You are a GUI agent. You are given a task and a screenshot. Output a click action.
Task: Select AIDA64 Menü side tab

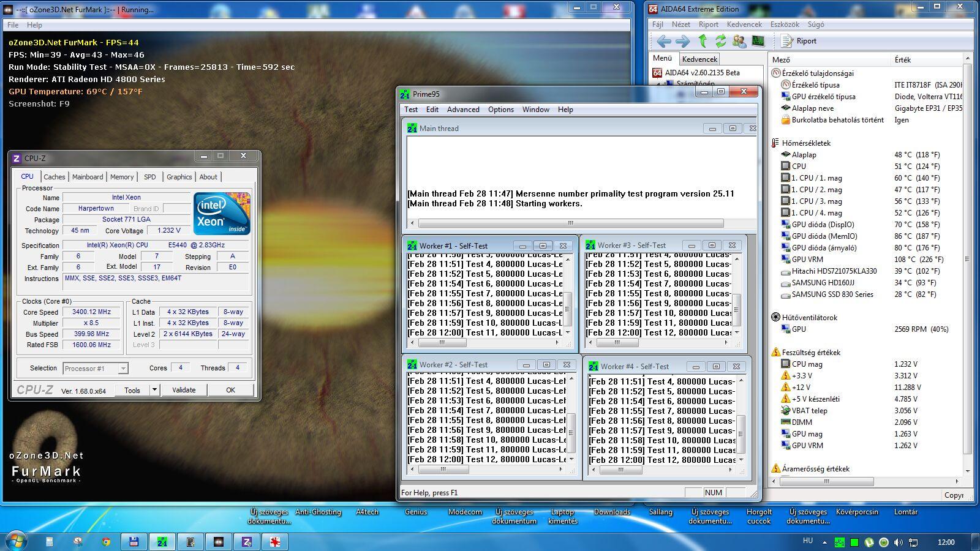662,58
